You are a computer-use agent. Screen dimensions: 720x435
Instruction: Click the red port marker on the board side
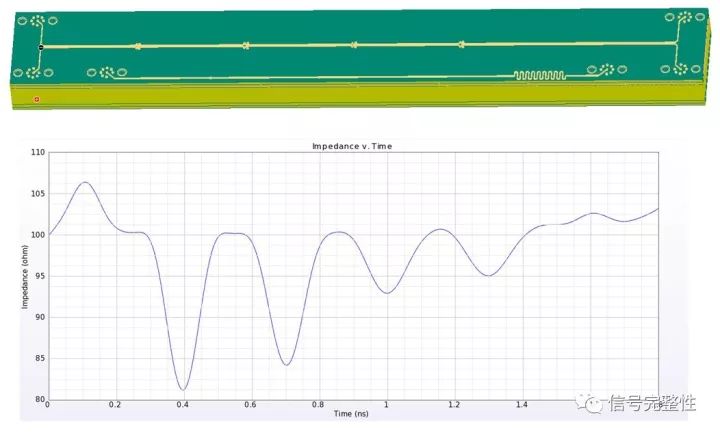pos(37,99)
